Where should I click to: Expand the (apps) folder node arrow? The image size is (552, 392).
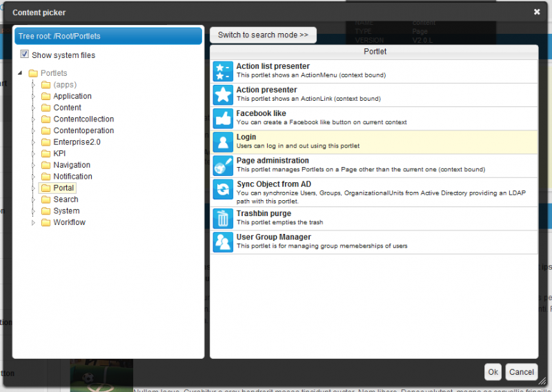tap(33, 85)
